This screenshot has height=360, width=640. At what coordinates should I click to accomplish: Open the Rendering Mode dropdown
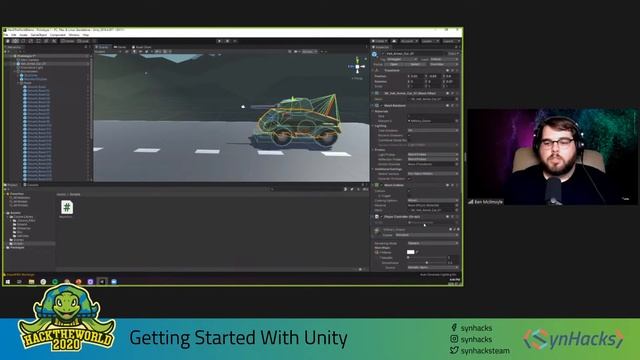(433, 243)
